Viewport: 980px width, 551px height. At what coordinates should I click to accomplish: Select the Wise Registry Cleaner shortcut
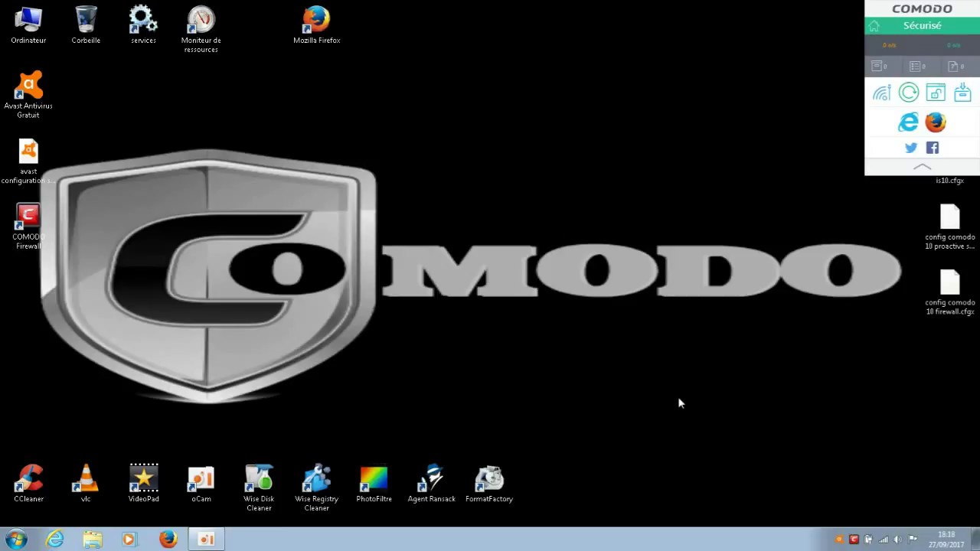[x=316, y=488]
